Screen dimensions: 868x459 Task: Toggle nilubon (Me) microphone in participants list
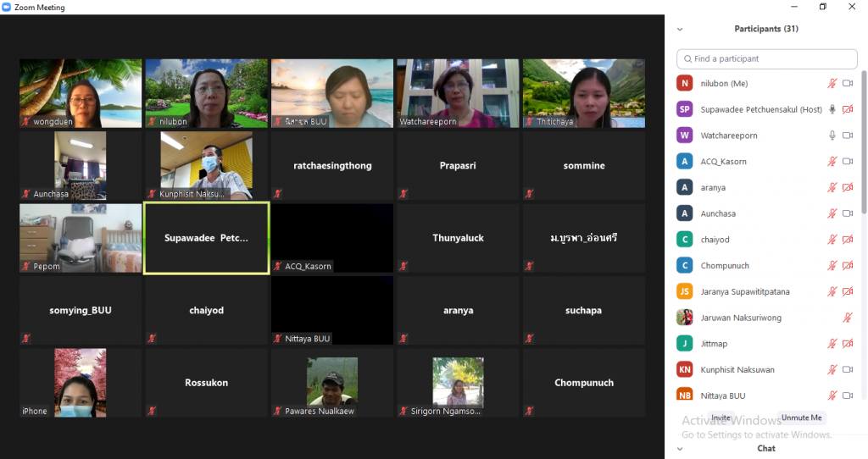[x=832, y=83]
